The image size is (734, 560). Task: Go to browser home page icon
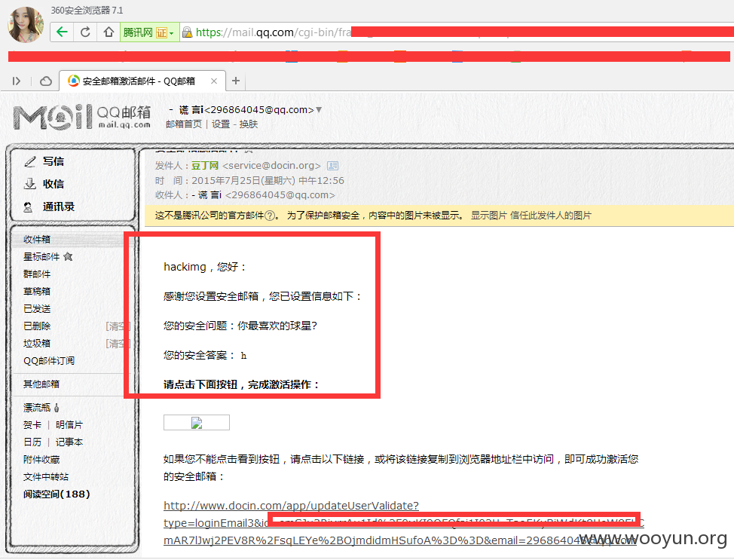pos(109,32)
